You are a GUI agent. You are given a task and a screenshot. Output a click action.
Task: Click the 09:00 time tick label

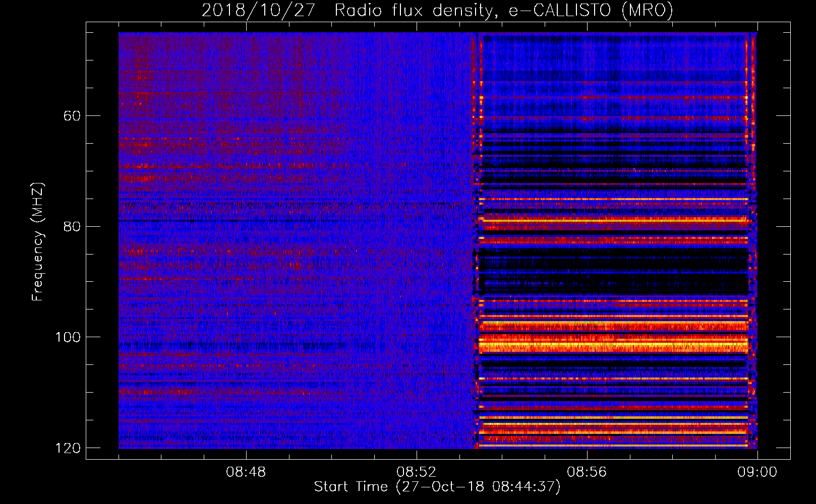(757, 472)
